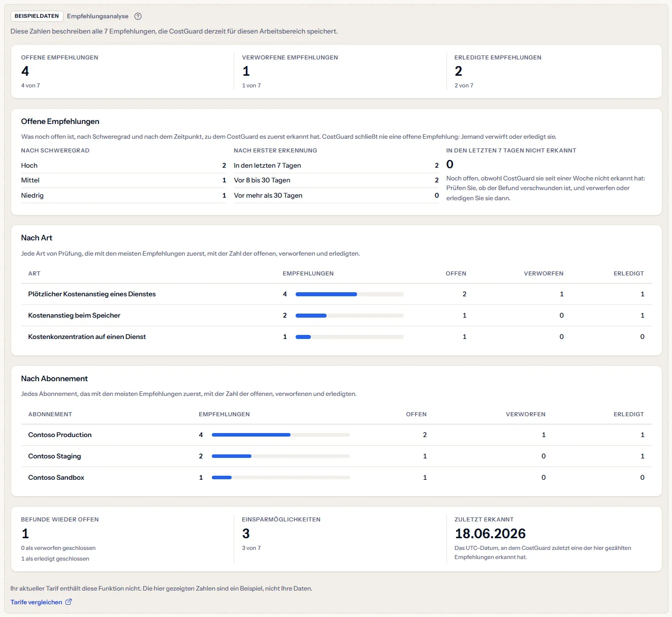Image resolution: width=672 pixels, height=617 pixels.
Task: Click the Contoso Production progress bar
Action: click(x=281, y=435)
